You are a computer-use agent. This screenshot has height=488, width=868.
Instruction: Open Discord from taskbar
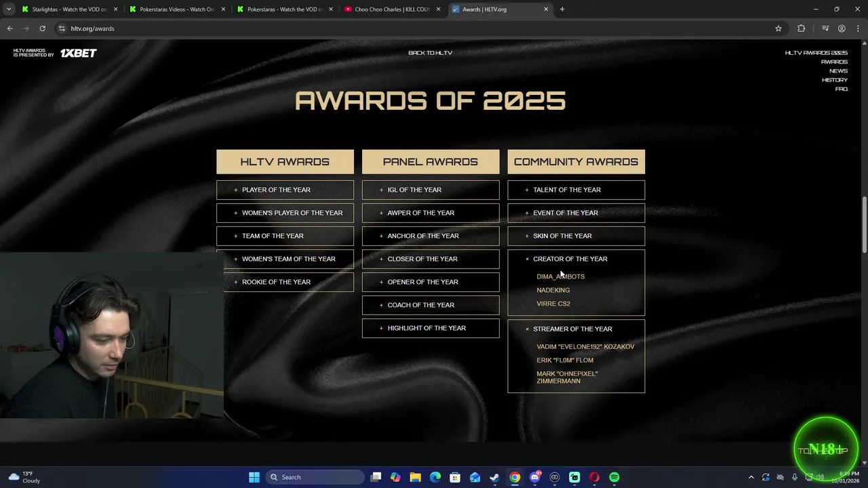[535, 477]
